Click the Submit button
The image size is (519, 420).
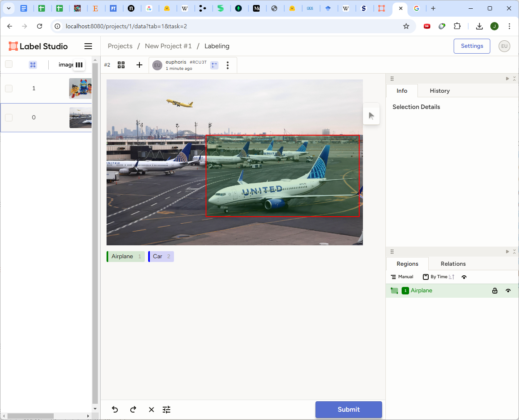(349, 410)
